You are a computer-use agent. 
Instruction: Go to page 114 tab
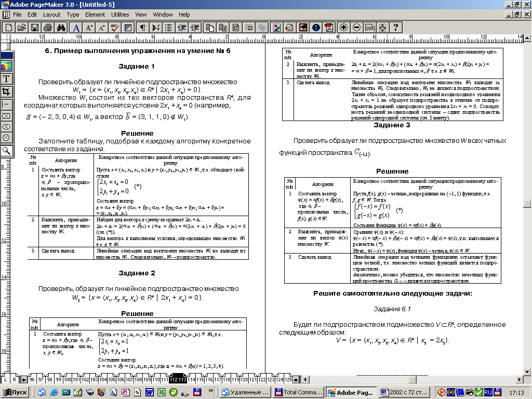tap(191, 379)
